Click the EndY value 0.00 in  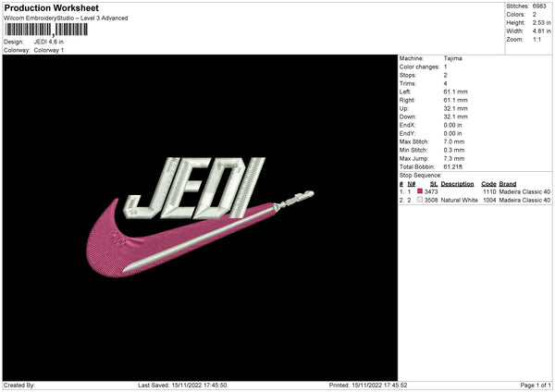point(452,133)
